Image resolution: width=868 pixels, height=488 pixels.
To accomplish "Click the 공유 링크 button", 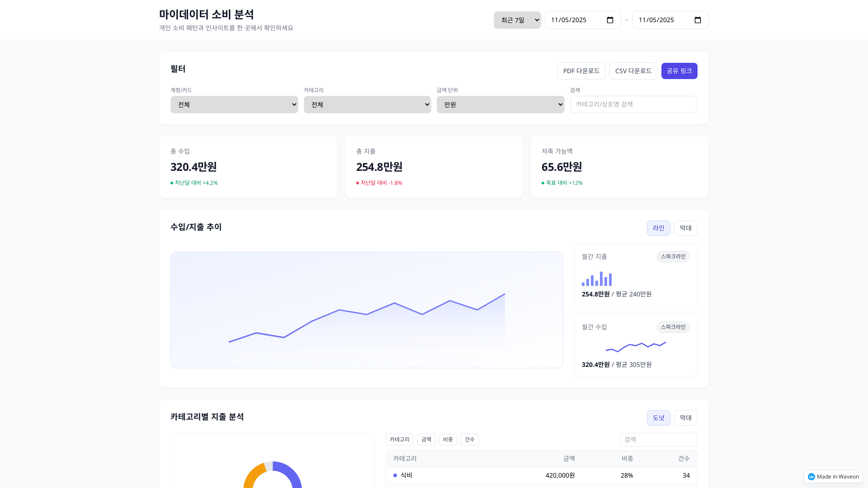I will (x=679, y=70).
